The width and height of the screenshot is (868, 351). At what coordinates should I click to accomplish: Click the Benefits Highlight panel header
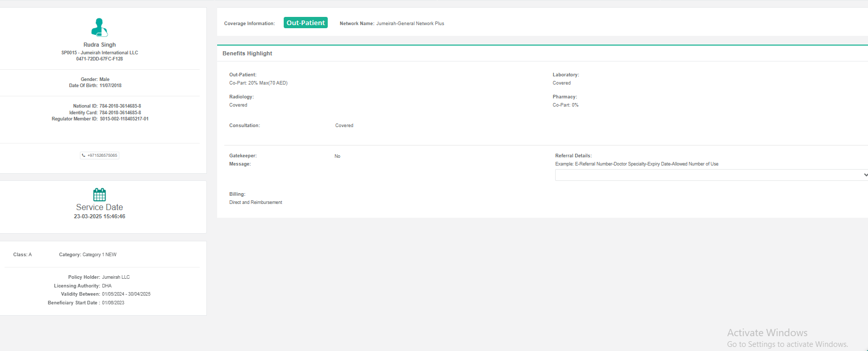pyautogui.click(x=247, y=53)
